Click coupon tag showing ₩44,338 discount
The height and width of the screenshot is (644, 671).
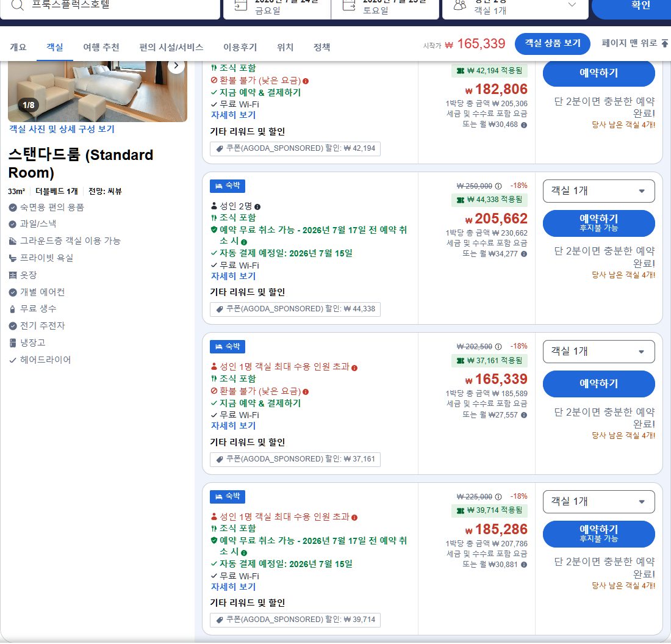[x=295, y=309]
